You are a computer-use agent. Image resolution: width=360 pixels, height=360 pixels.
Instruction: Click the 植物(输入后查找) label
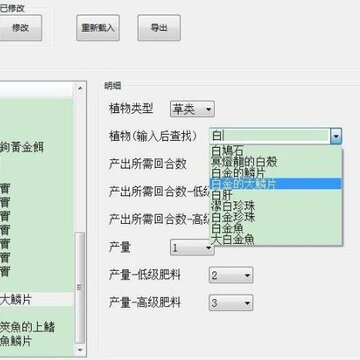pos(153,136)
